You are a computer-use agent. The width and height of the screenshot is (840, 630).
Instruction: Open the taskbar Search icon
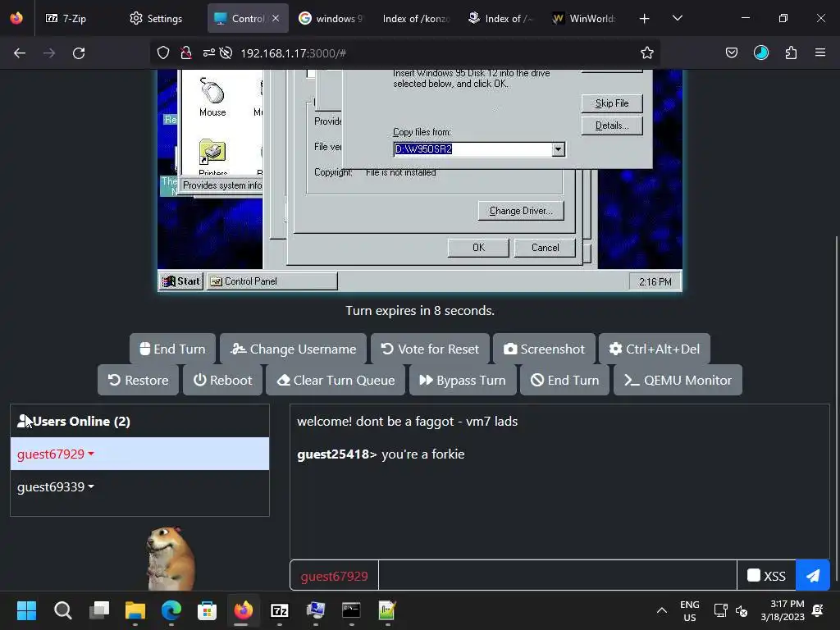pyautogui.click(x=62, y=610)
